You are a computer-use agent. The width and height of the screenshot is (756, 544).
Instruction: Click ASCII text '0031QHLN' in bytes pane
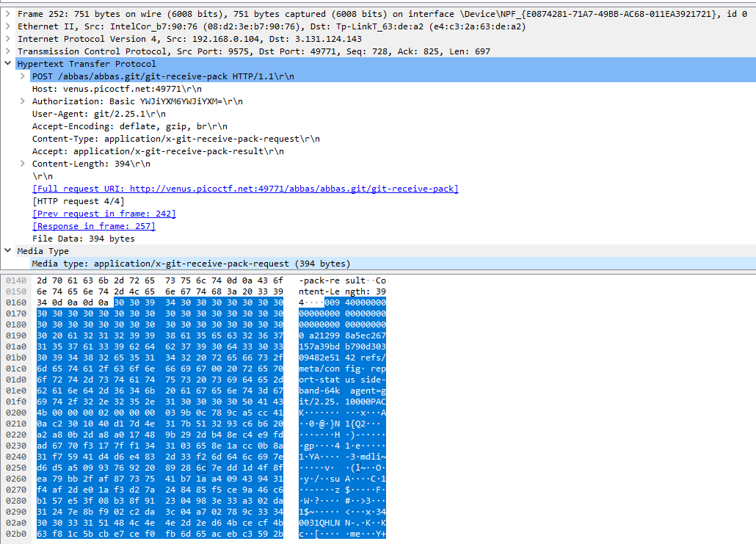coord(319,523)
